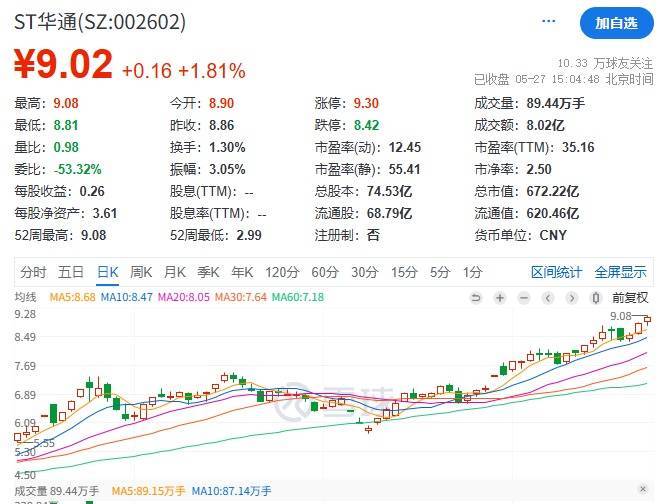
Task: Click the volume MA5:89.15万手 label
Action: (148, 491)
